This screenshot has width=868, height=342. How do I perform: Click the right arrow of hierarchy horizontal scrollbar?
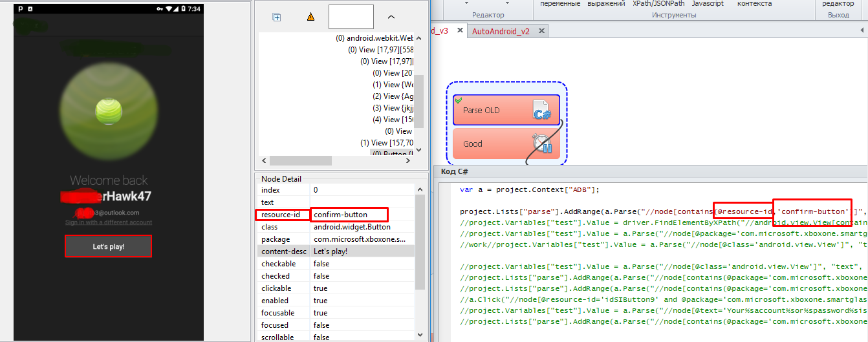pyautogui.click(x=409, y=161)
